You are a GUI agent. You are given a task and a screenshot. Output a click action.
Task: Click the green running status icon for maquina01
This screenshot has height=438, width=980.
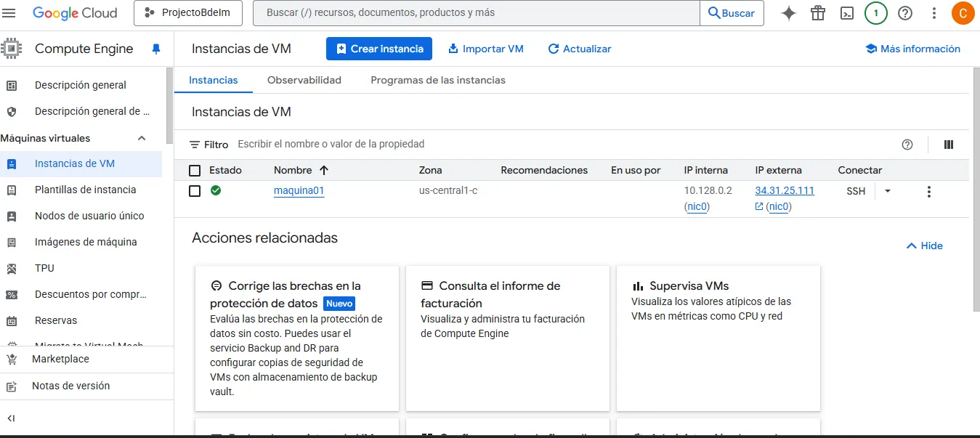216,190
